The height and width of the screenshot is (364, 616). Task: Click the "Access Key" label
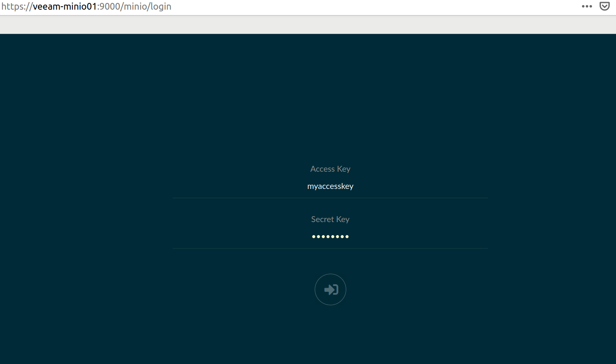click(330, 169)
